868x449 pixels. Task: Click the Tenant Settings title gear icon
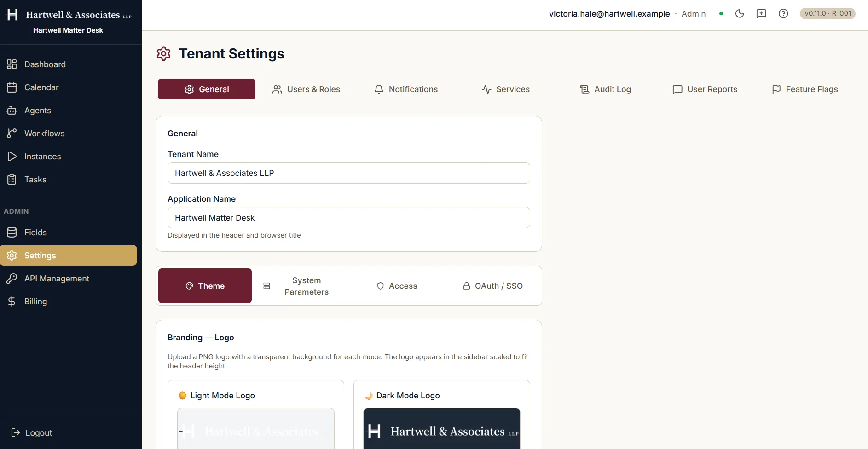(x=164, y=54)
